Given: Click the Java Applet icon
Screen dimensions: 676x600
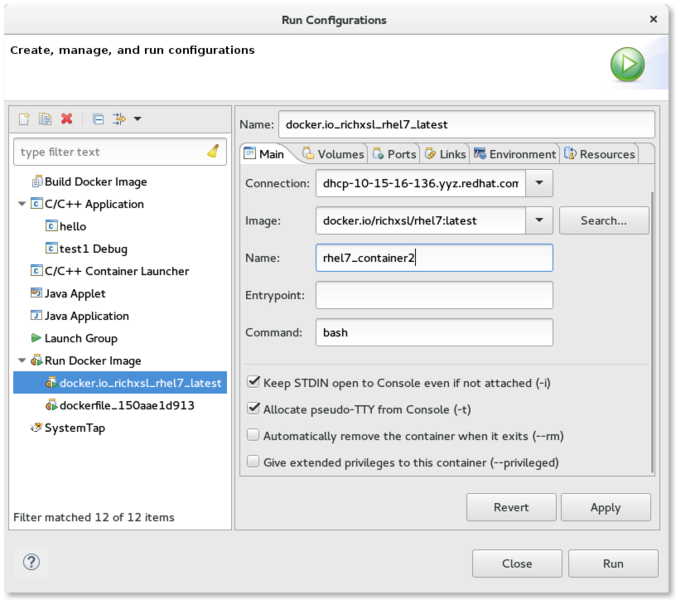Looking at the screenshot, I should tap(36, 293).
